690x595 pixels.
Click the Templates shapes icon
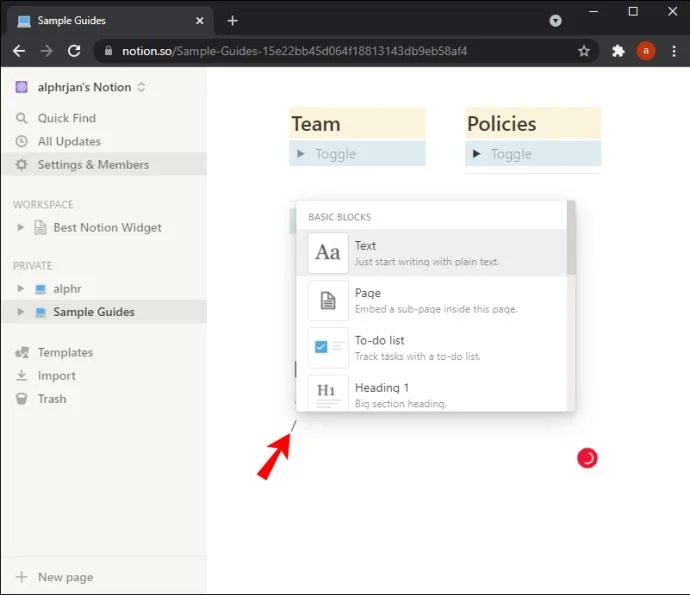click(x=22, y=353)
